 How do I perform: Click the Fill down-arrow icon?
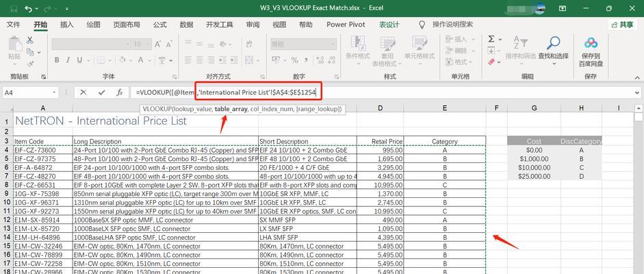(x=491, y=51)
